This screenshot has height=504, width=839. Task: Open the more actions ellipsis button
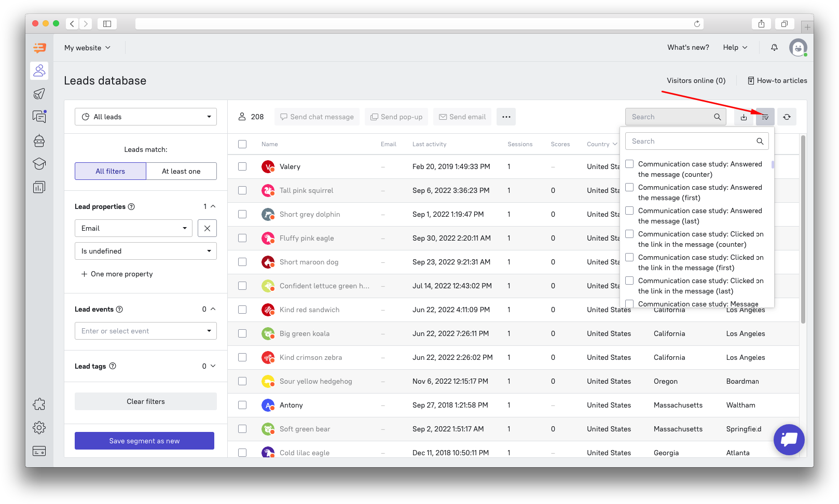pos(506,117)
